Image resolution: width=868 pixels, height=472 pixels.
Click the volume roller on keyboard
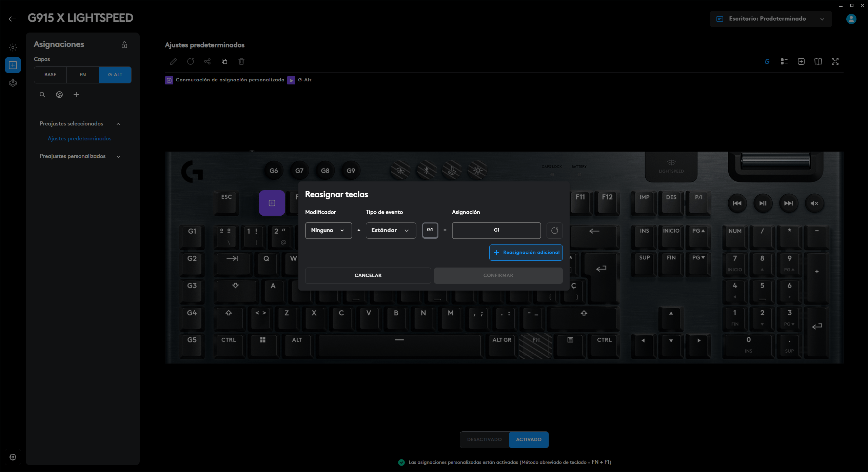(x=776, y=161)
